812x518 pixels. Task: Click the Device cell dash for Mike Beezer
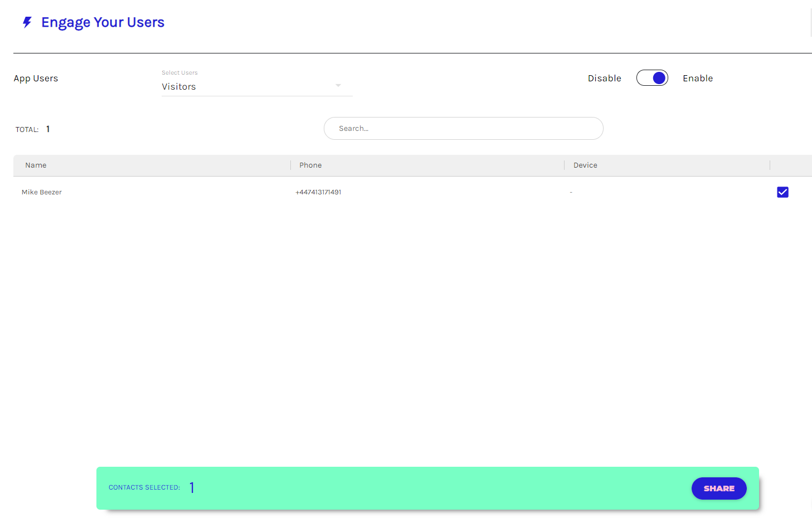tap(571, 192)
